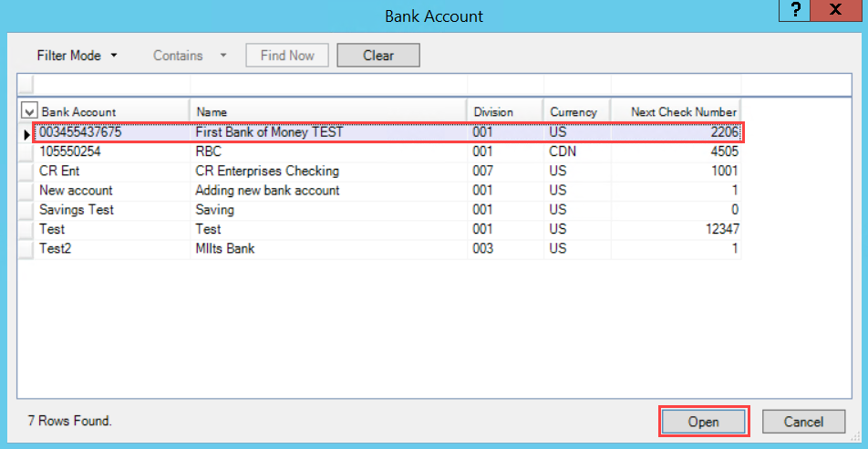Click the MIlts Bank name cell
Viewport: 868px width, 449px height.
coord(329,248)
